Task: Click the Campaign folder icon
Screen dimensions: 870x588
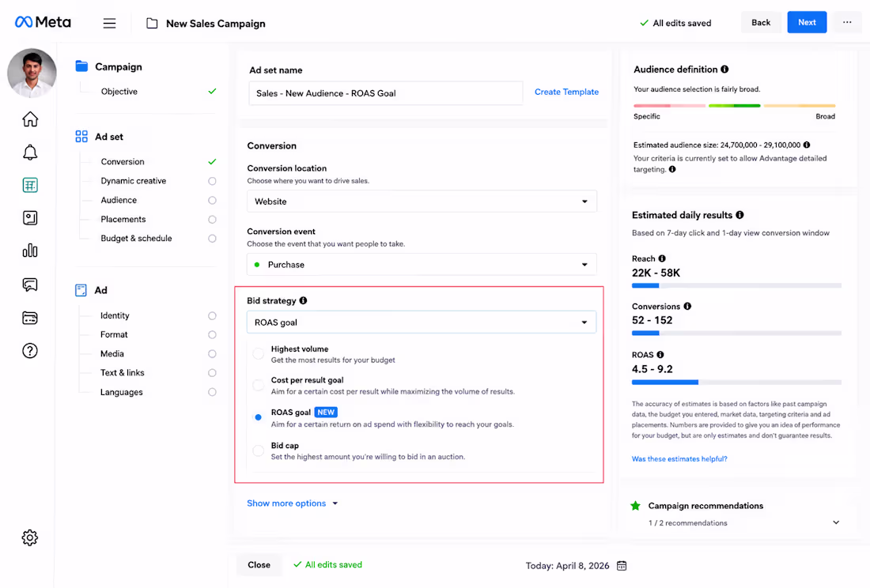Action: click(81, 66)
